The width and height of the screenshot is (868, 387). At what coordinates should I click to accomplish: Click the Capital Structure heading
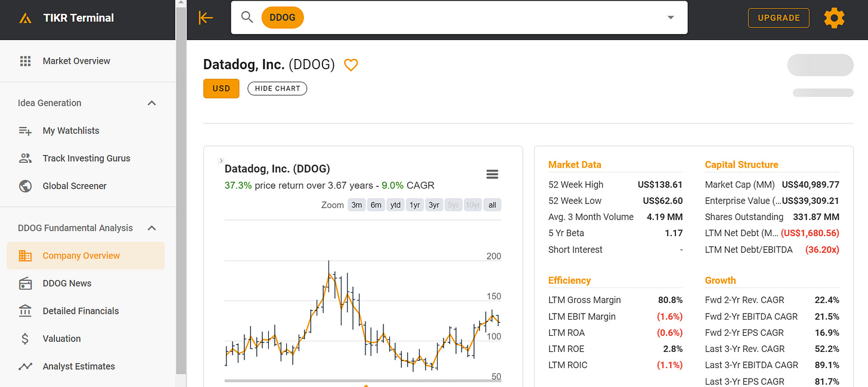pyautogui.click(x=742, y=165)
